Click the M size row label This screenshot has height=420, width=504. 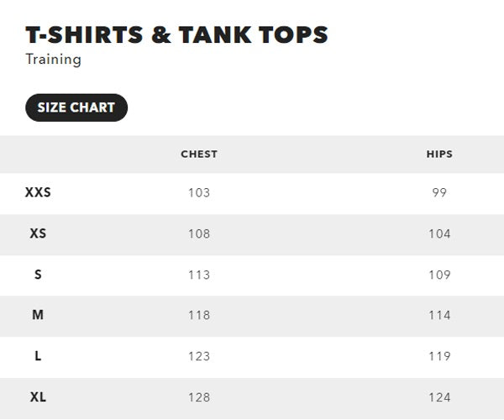coord(38,315)
